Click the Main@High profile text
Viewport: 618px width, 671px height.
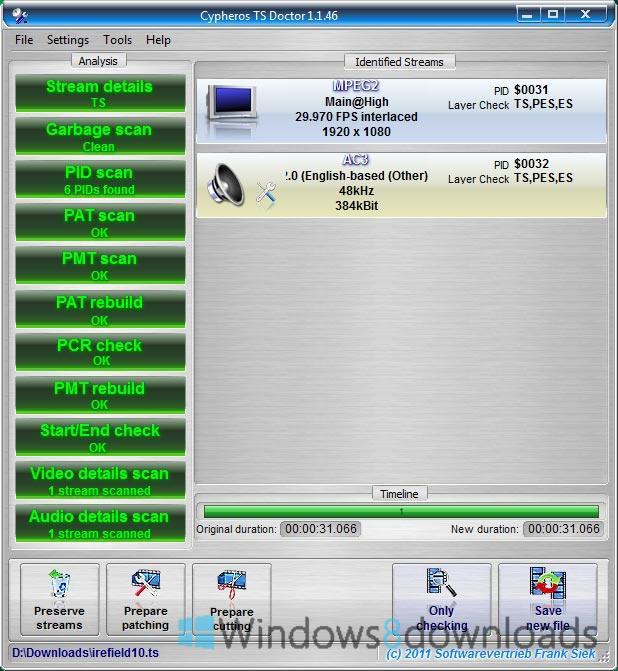[x=357, y=102]
